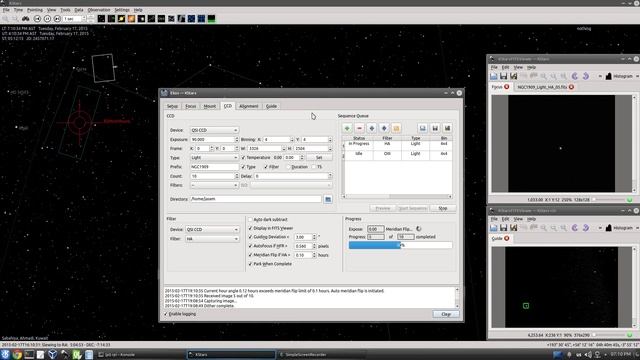640x360 pixels.
Task: Toggle the green horizon ground icon in toolbar
Action: (x=211, y=19)
